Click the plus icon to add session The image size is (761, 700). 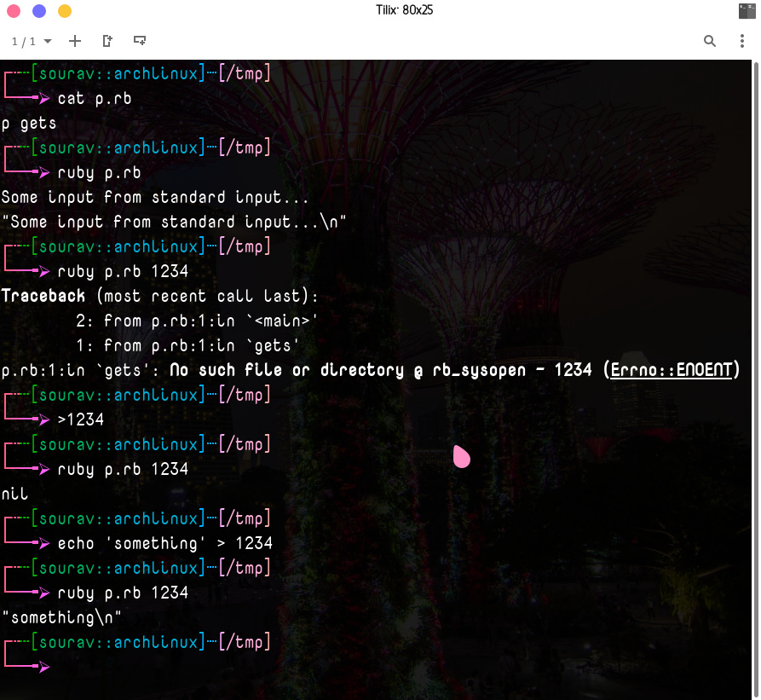pyautogui.click(x=75, y=41)
